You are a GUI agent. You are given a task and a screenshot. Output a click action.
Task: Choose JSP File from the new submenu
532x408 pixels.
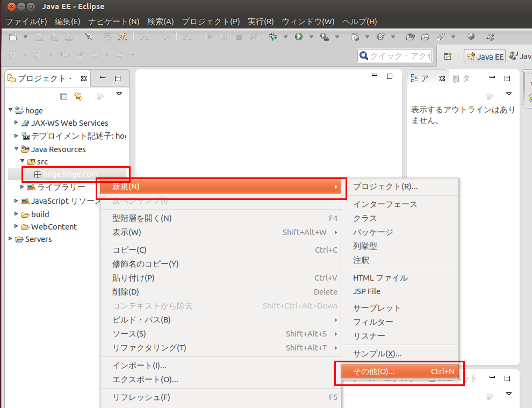click(x=400, y=291)
